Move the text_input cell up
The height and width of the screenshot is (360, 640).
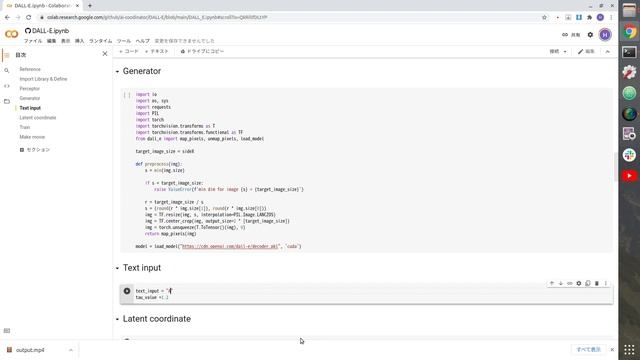point(552,283)
